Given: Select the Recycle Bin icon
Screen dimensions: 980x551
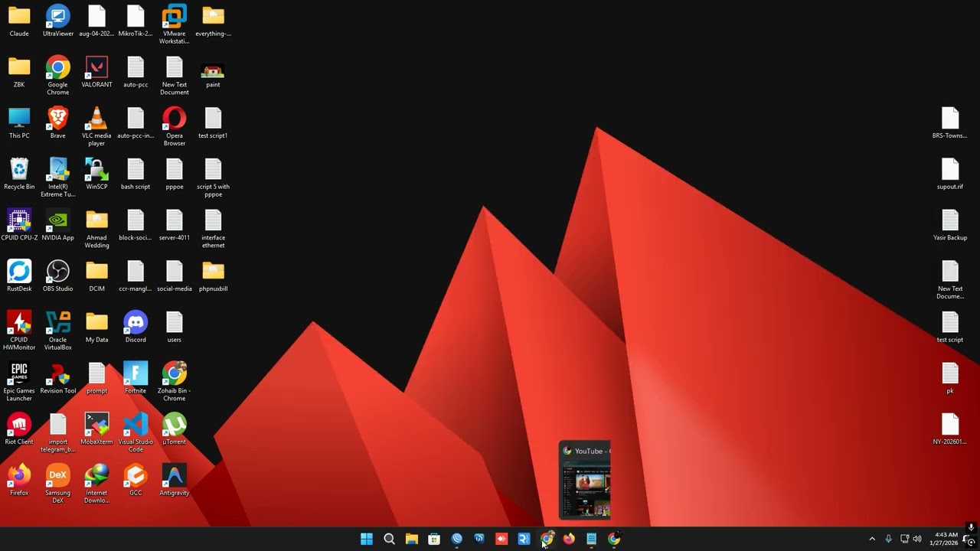Looking at the screenshot, I should [19, 174].
